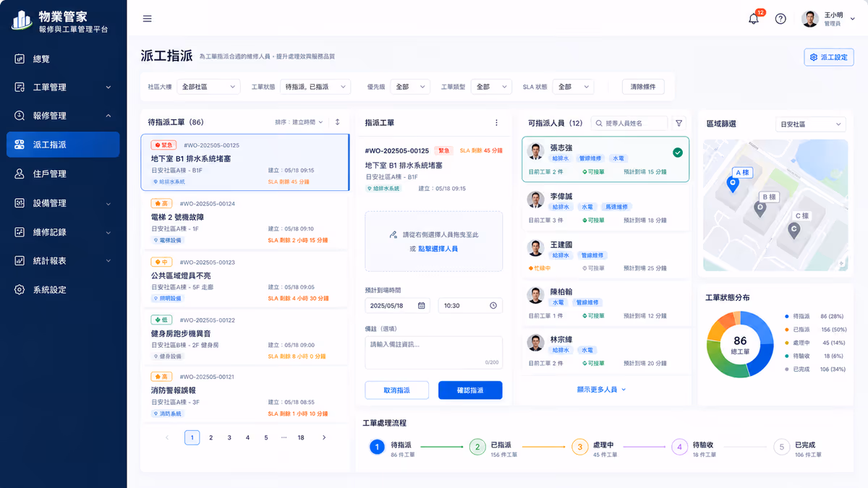Go to page 2 of work orders
Screen dimensions: 868x488
click(x=211, y=437)
